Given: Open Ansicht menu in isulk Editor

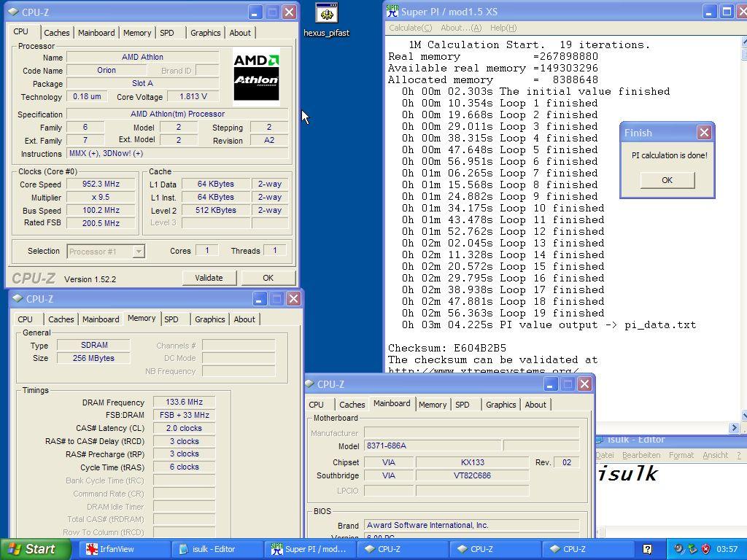Looking at the screenshot, I should [715, 455].
